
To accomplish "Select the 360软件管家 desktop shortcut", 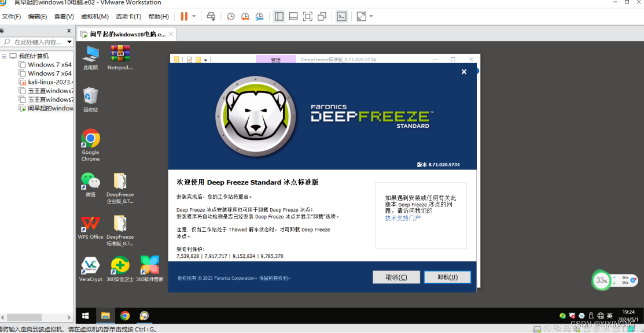I will coord(149,269).
